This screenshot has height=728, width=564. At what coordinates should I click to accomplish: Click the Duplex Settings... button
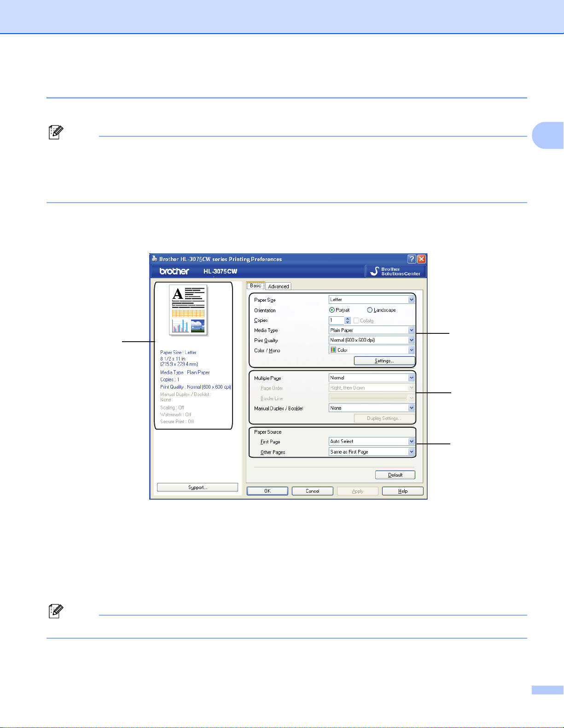click(x=384, y=418)
